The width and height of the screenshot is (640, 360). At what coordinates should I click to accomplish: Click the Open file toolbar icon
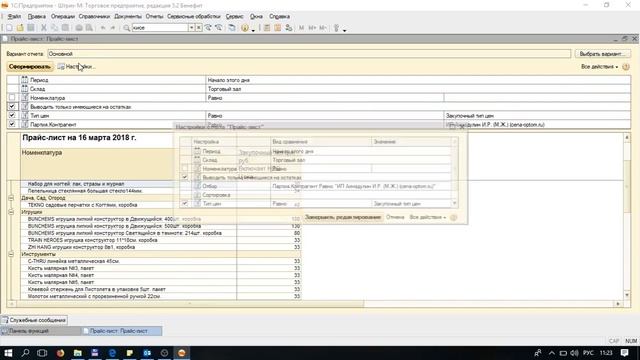pyautogui.click(x=20, y=28)
